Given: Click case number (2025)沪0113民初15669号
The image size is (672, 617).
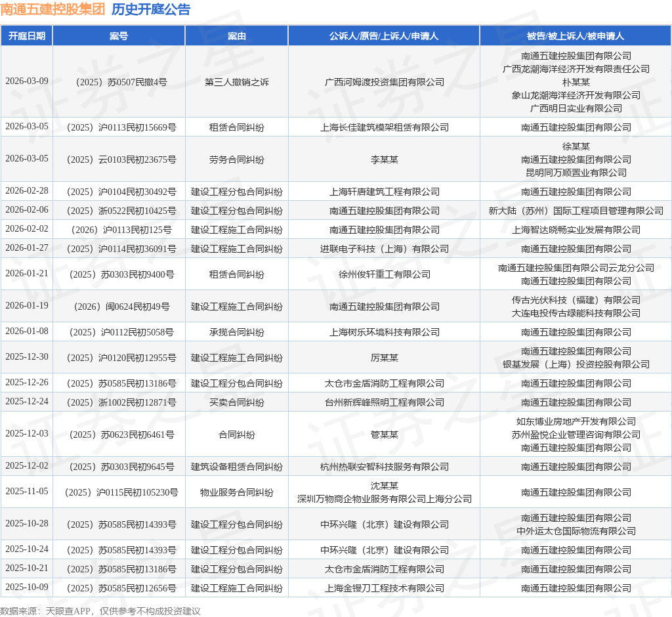Looking at the screenshot, I should click(x=121, y=127).
